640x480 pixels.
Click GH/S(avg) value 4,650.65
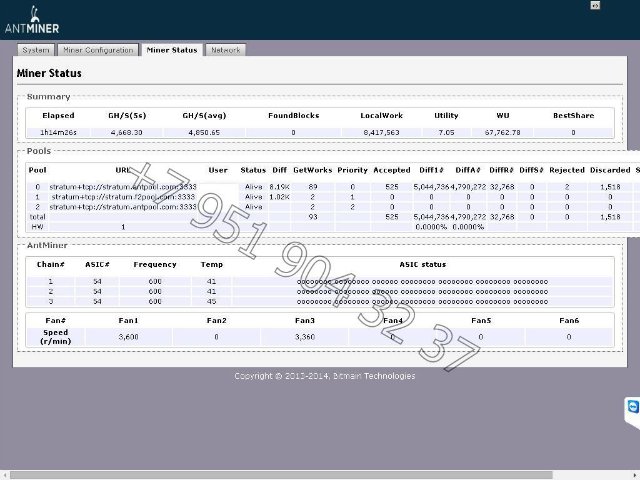tap(204, 132)
